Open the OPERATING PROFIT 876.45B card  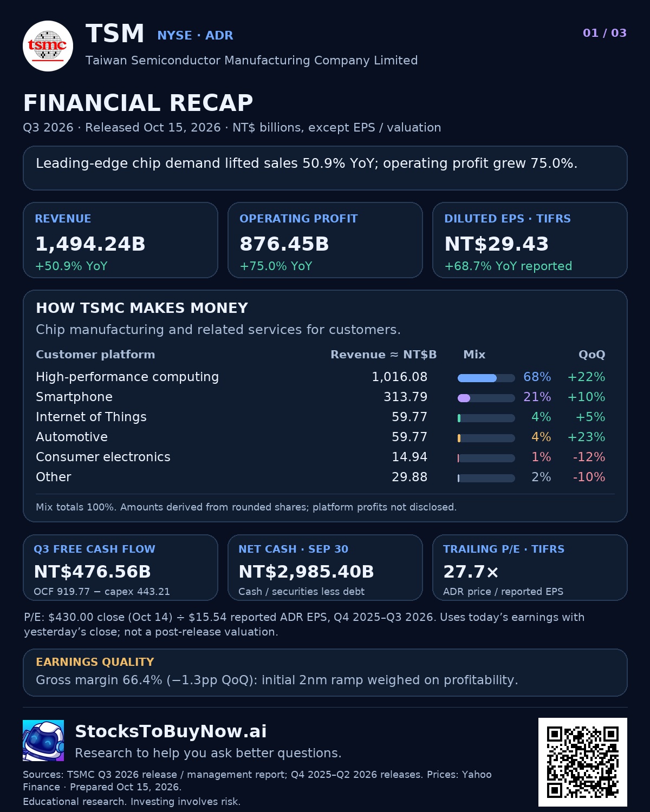[325, 240]
